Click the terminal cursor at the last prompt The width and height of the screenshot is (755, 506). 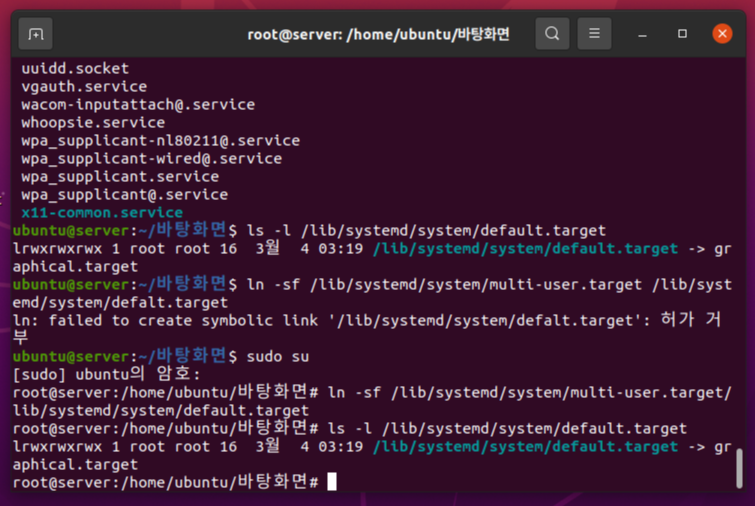pyautogui.click(x=332, y=482)
